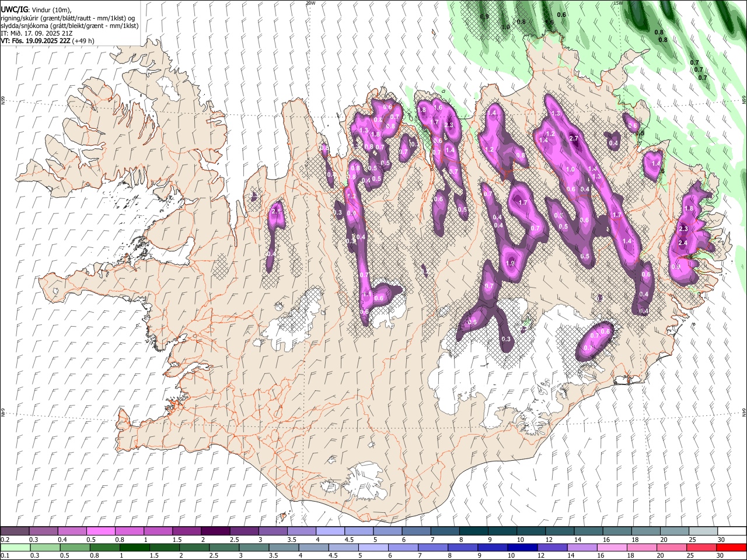The width and height of the screenshot is (747, 560).
Task: Select the white swatch ending the purple snow scale
Action: click(x=732, y=531)
